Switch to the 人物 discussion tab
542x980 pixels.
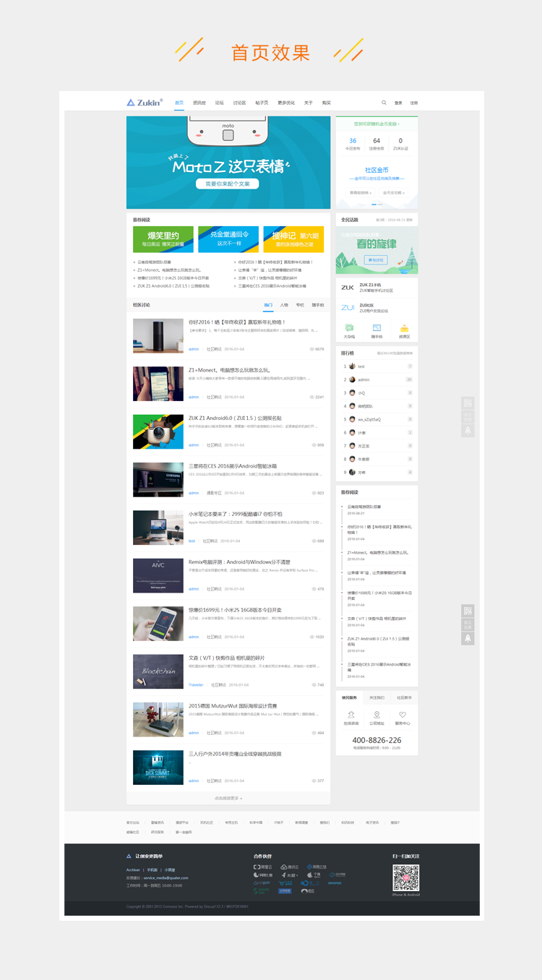coord(284,305)
